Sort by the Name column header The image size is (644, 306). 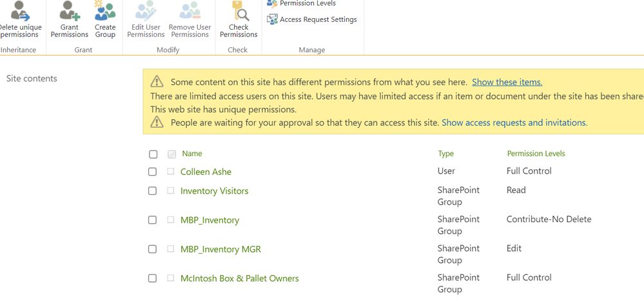tap(192, 154)
